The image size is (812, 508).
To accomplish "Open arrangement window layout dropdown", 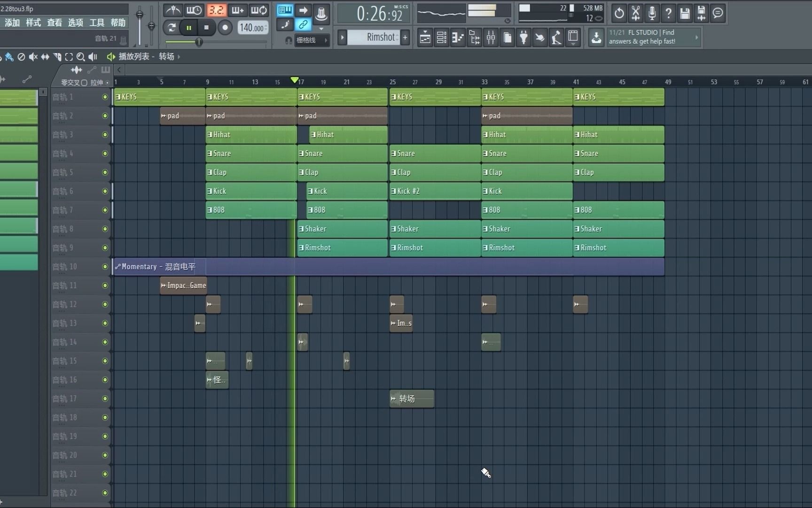I will pos(573,37).
